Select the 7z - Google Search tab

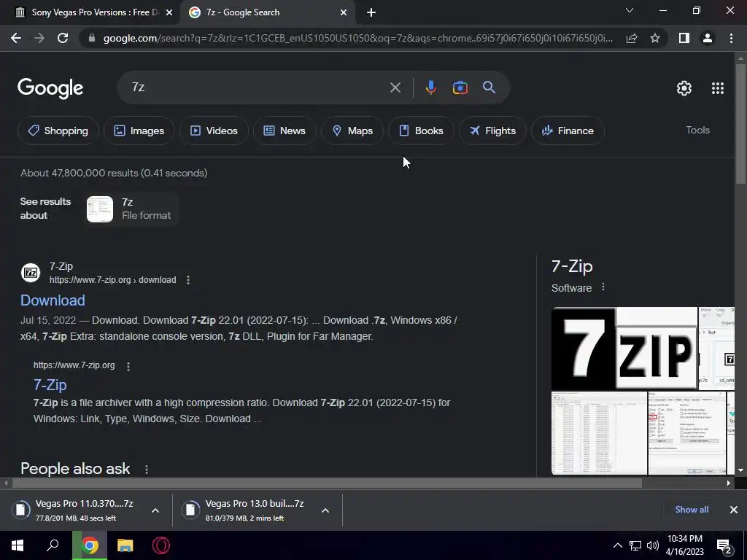[x=267, y=12]
